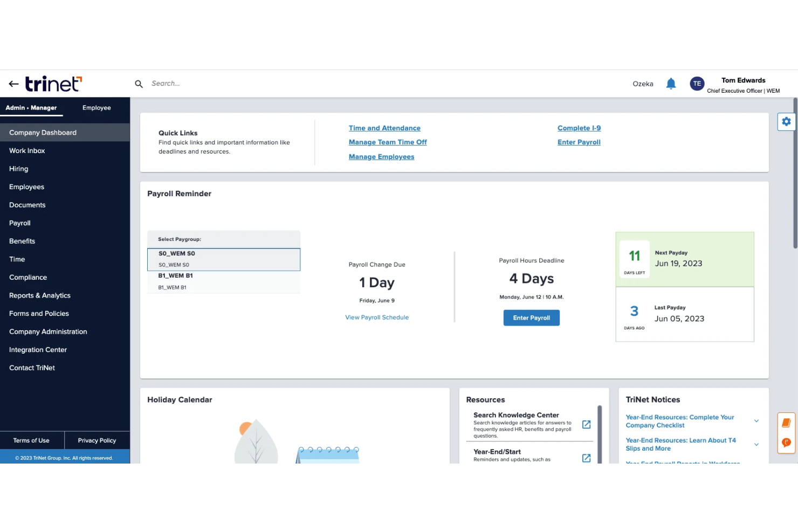Open Work Inbox
Screen dimensions: 798x532
point(65,151)
